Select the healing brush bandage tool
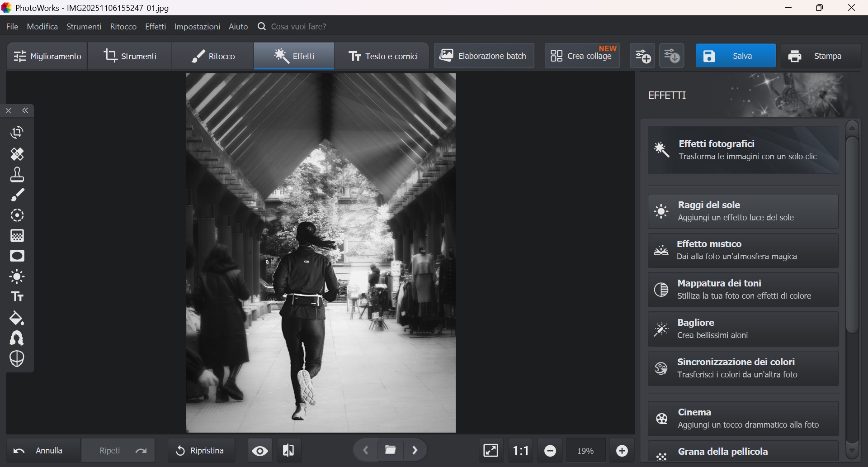This screenshot has height=467, width=868. 17,154
